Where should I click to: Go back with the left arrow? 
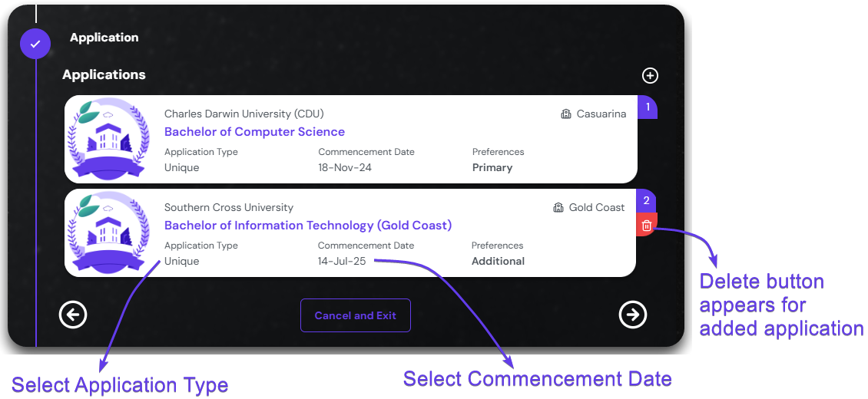(x=74, y=315)
